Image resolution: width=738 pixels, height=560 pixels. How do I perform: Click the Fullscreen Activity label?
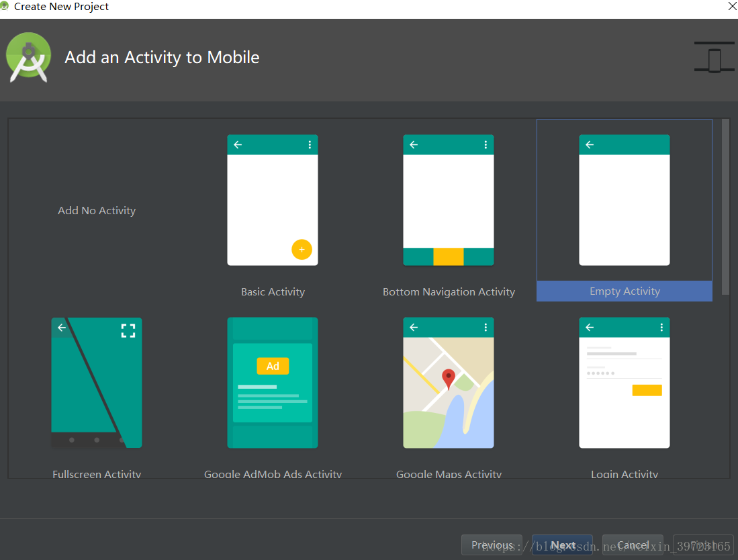click(x=97, y=473)
